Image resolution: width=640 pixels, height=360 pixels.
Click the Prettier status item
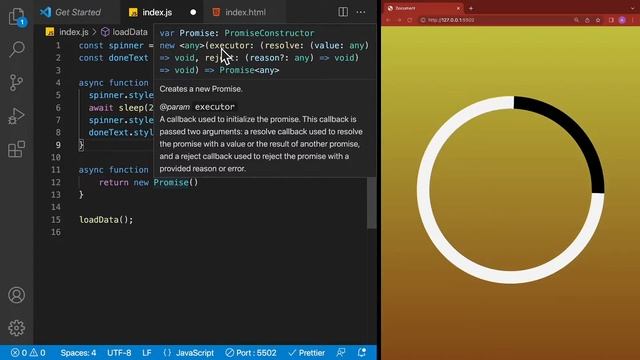point(307,353)
